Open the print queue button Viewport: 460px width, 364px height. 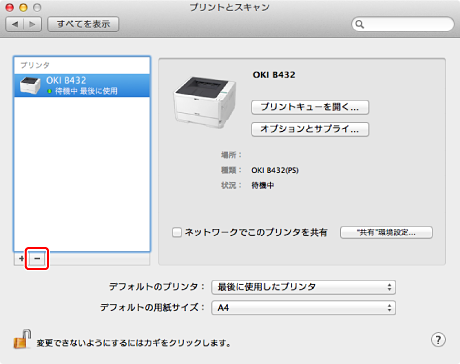point(310,107)
